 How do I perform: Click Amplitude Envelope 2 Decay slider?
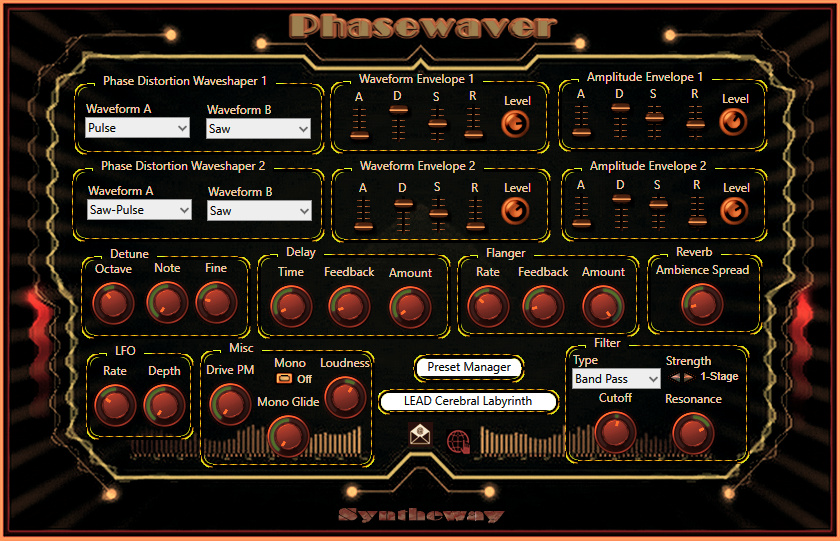(621, 212)
